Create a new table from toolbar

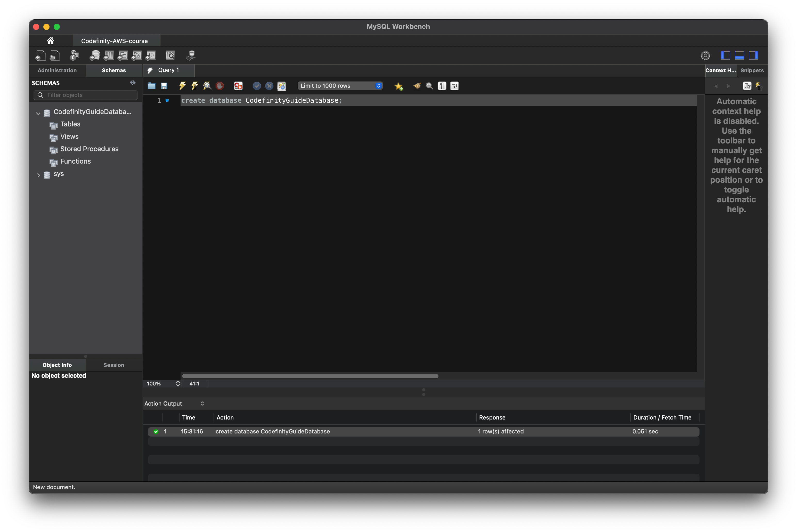coord(109,55)
